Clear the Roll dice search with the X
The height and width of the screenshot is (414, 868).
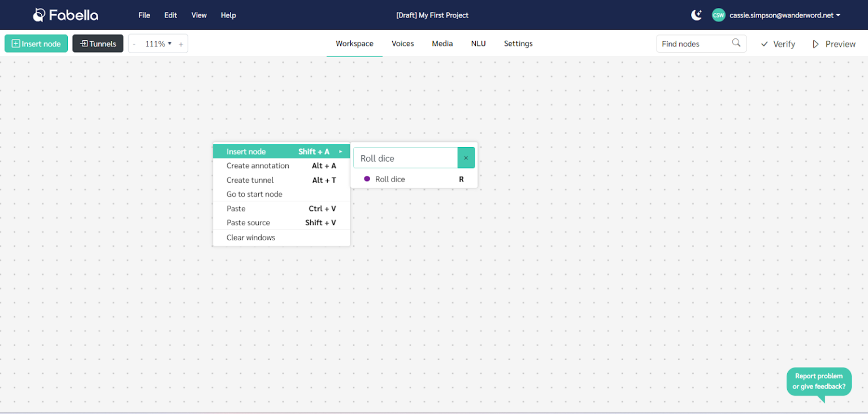[x=466, y=158]
